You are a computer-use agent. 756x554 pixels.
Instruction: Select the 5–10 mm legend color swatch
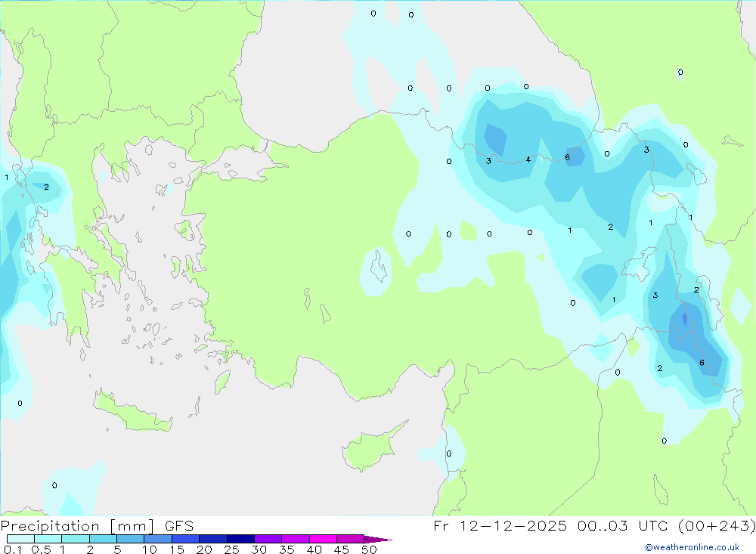(130, 539)
